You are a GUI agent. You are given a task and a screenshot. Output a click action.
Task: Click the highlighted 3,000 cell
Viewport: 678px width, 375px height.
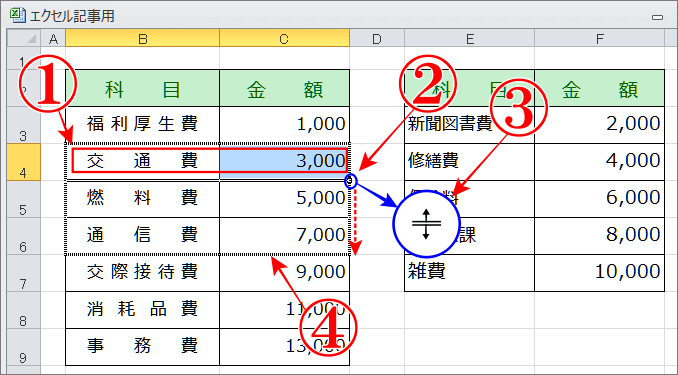(285, 162)
